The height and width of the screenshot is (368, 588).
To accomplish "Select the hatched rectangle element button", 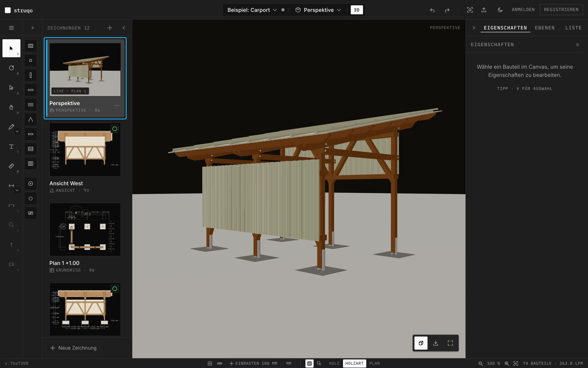I will (x=31, y=213).
